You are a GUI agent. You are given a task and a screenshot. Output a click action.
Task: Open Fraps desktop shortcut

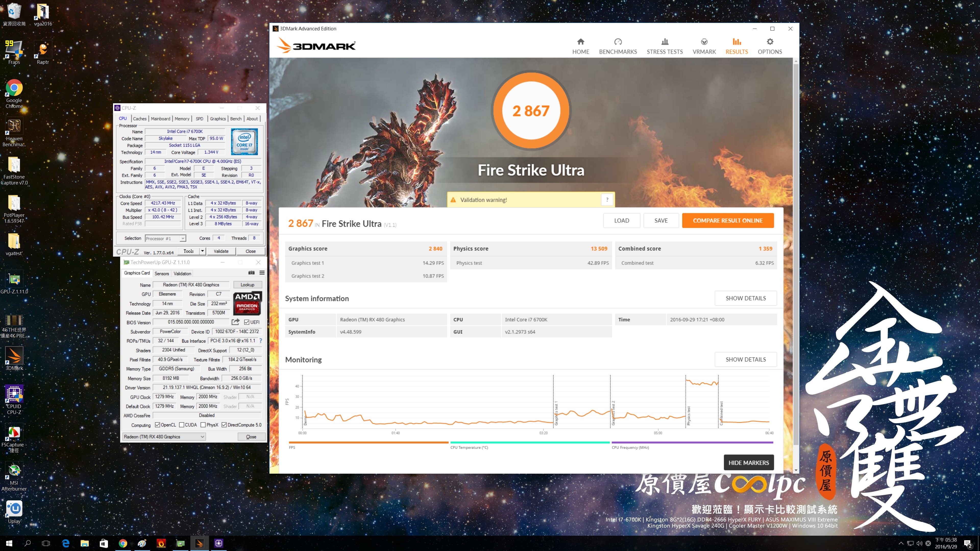[x=14, y=52]
